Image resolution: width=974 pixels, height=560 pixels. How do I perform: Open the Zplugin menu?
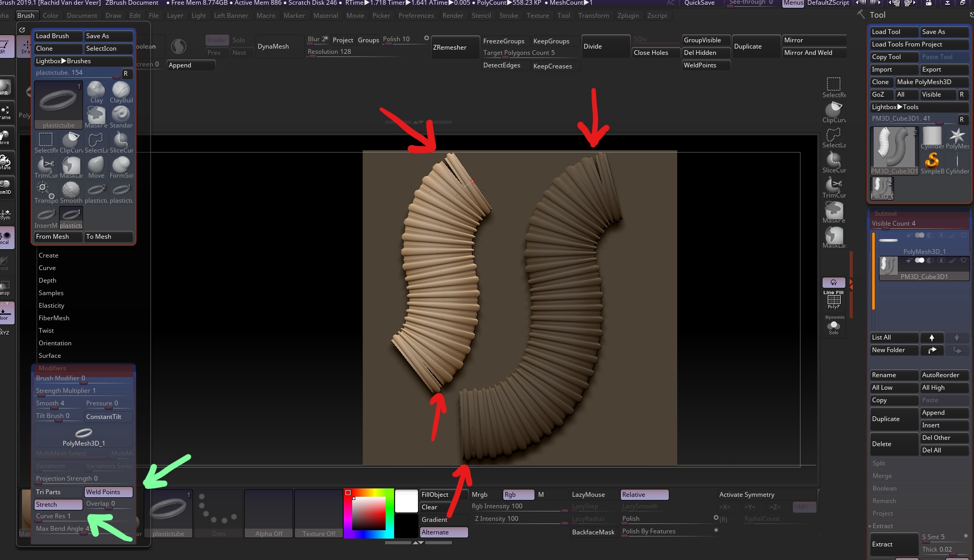(x=628, y=15)
